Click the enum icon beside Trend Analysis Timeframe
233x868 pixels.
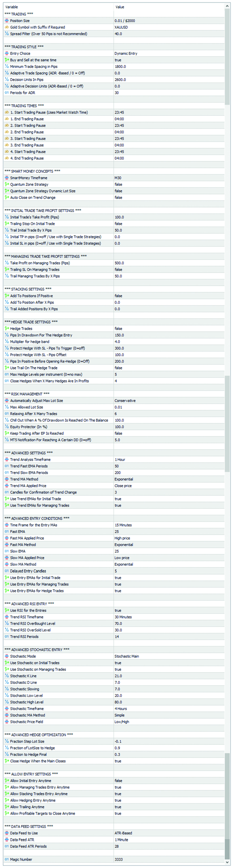point(7,460)
